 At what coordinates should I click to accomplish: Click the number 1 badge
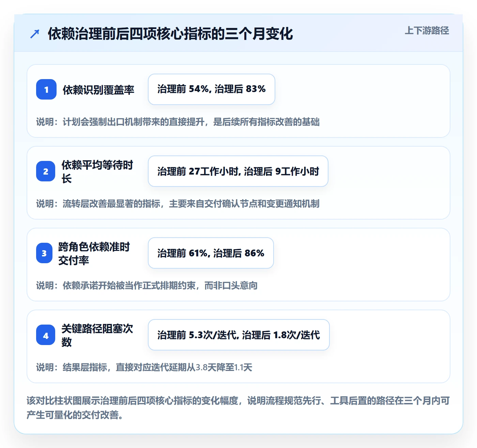[46, 89]
